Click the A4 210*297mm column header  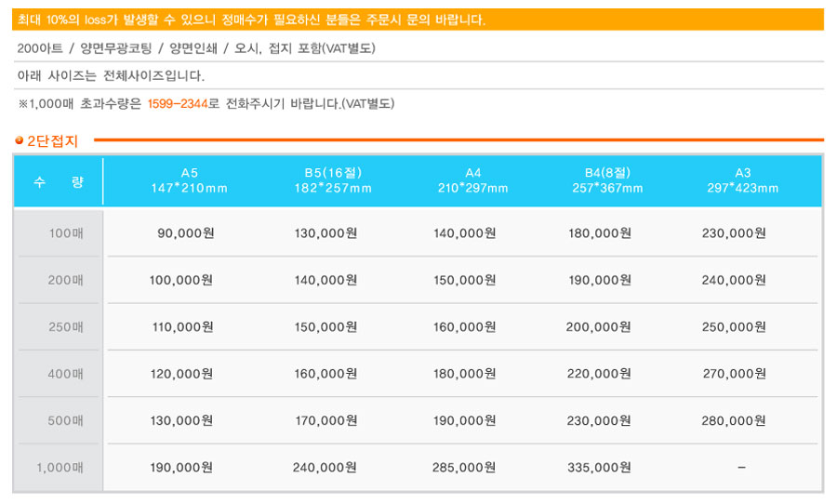(472, 180)
